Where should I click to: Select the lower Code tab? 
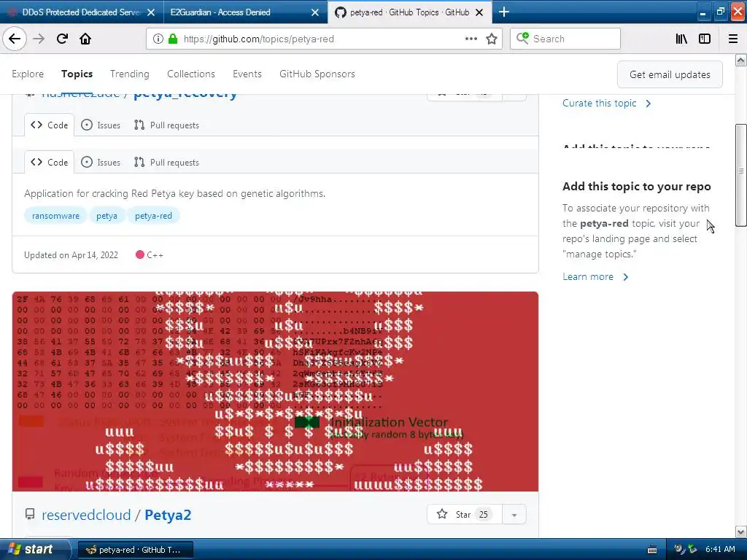point(49,162)
